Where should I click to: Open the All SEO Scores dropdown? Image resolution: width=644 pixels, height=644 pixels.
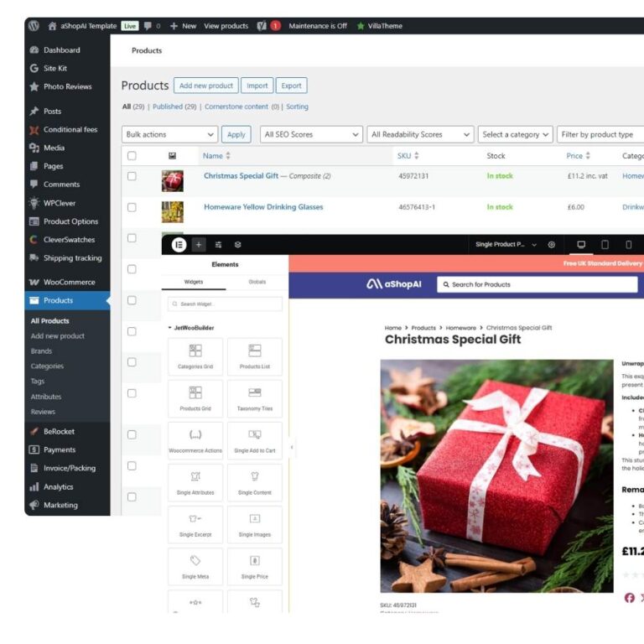point(311,135)
